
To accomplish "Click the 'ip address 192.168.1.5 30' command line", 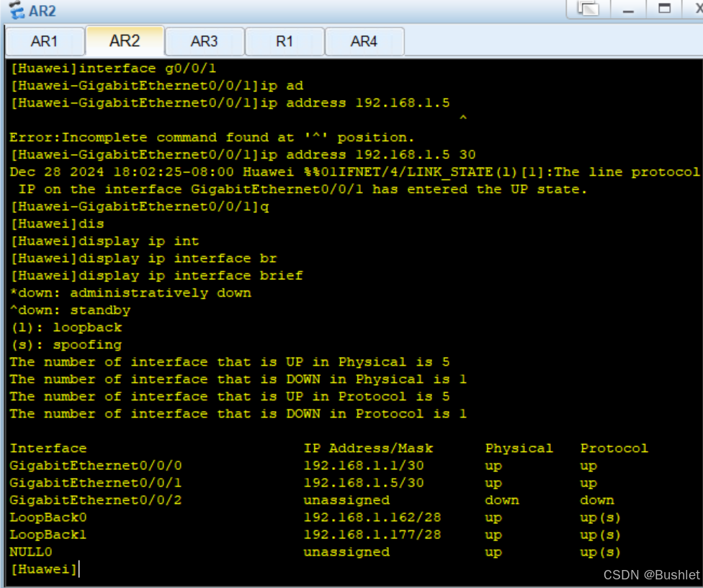I will (243, 155).
